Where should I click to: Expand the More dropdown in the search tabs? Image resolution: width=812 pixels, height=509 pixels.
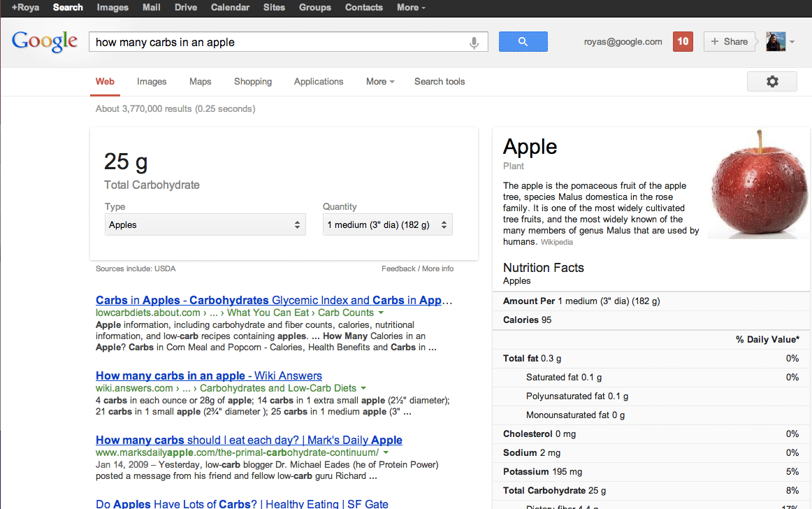pos(380,82)
